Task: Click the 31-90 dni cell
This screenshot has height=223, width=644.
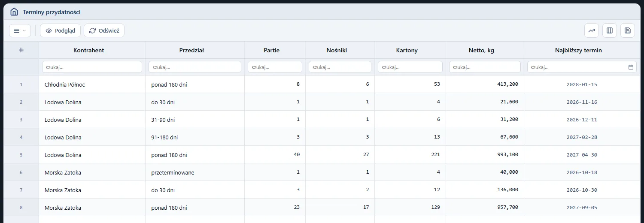Action: (195, 120)
